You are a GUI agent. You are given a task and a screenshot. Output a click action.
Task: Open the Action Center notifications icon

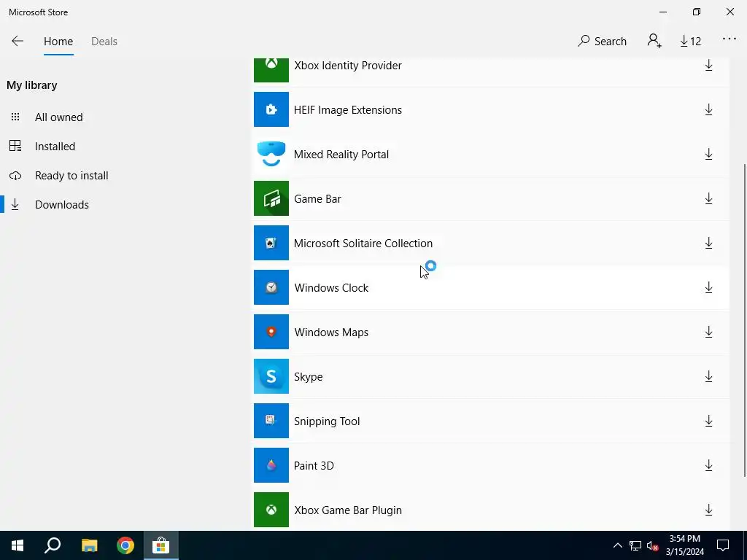(x=723, y=545)
